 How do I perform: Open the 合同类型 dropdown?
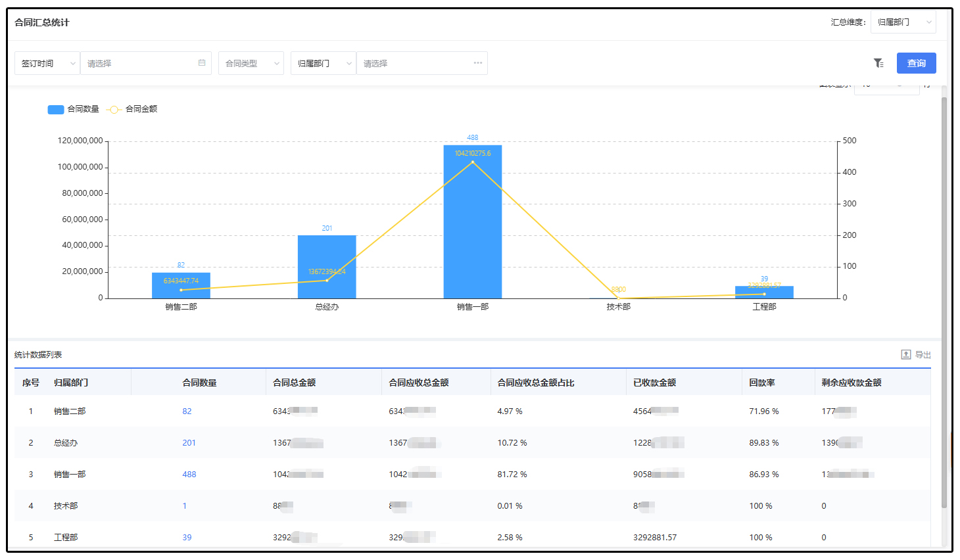(251, 64)
